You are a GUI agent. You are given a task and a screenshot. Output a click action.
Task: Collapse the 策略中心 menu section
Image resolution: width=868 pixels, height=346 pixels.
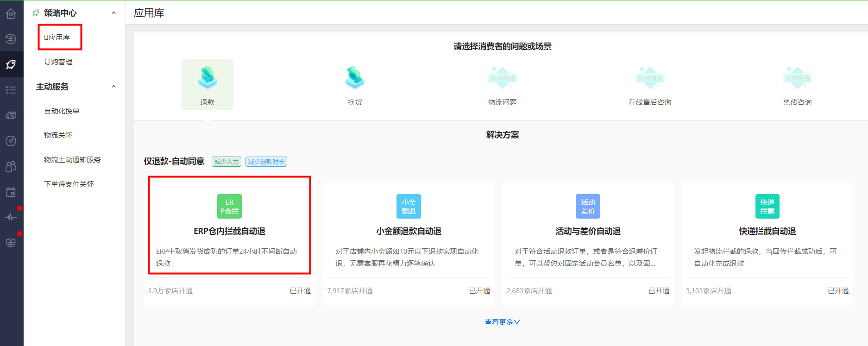tap(113, 13)
